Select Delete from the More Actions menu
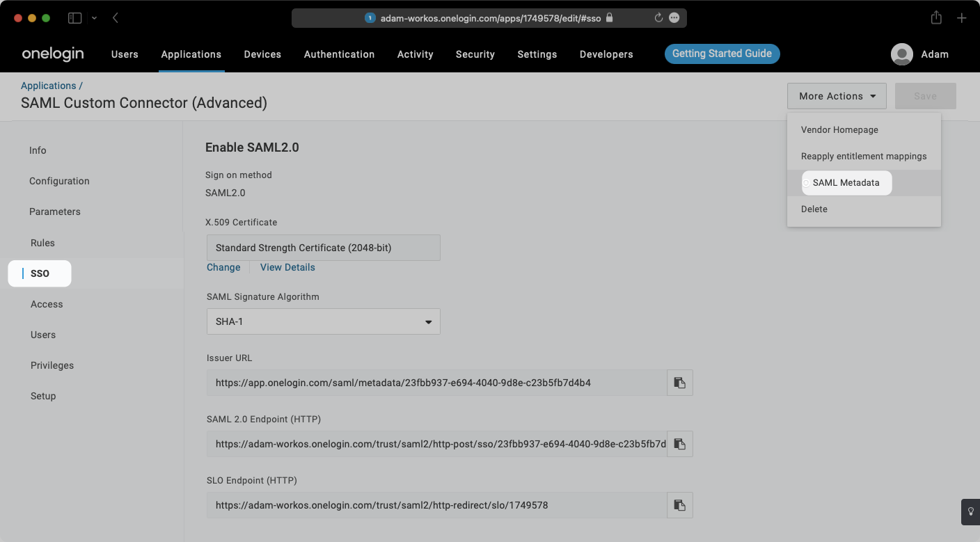The image size is (980, 542). pos(814,209)
